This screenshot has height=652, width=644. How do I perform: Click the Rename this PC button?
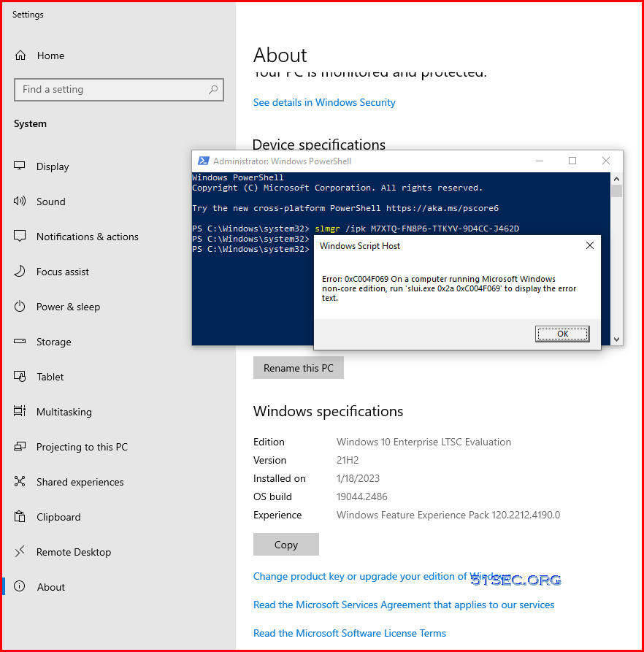tap(299, 367)
